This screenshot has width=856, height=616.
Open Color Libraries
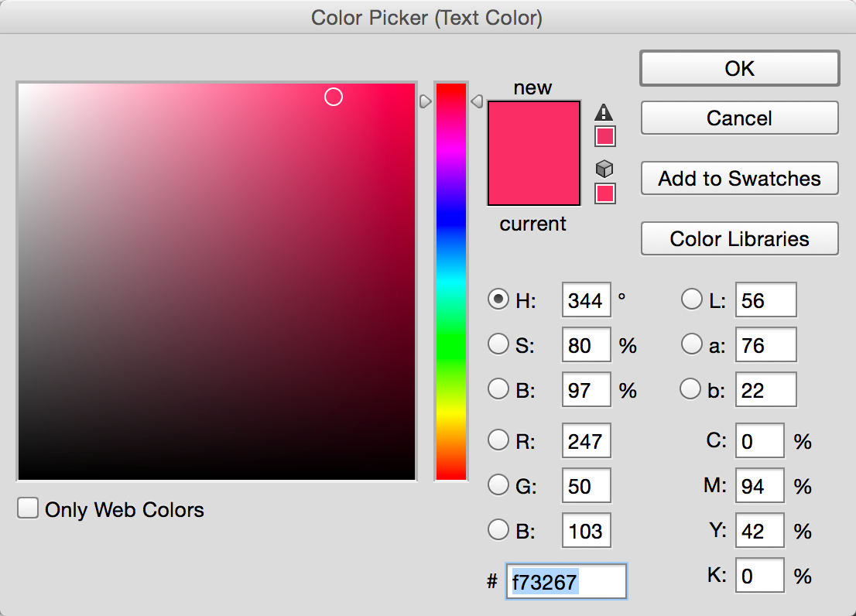(x=738, y=238)
